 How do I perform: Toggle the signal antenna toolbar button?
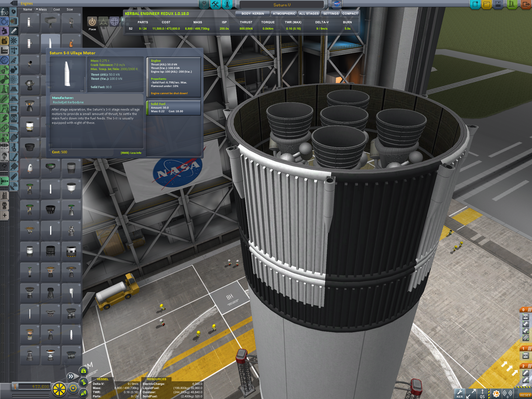click(508, 393)
